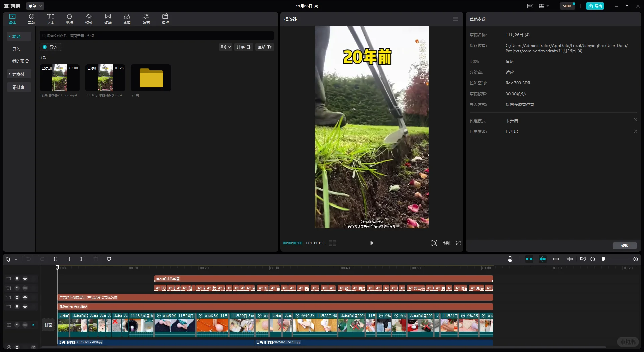The height and width of the screenshot is (352, 644).
Task: Add a marker with the shield icon
Action: pos(109,259)
